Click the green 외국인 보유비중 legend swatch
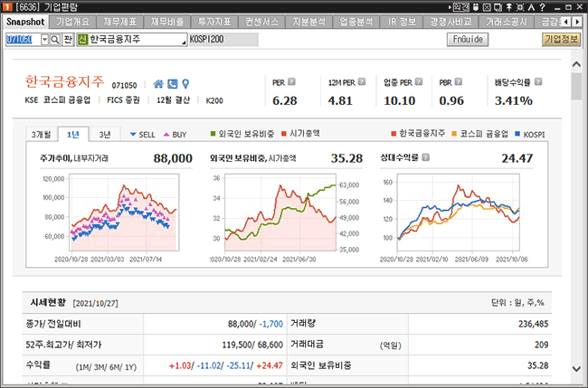 pyautogui.click(x=213, y=134)
